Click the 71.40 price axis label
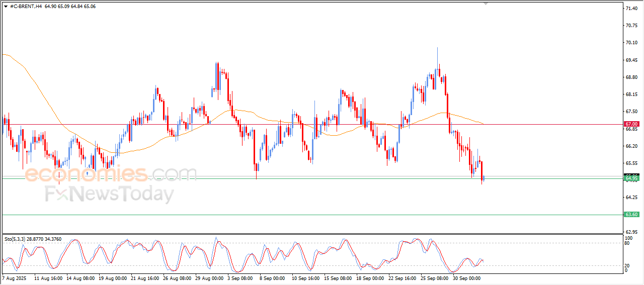The height and width of the screenshot is (285, 644). (x=631, y=9)
